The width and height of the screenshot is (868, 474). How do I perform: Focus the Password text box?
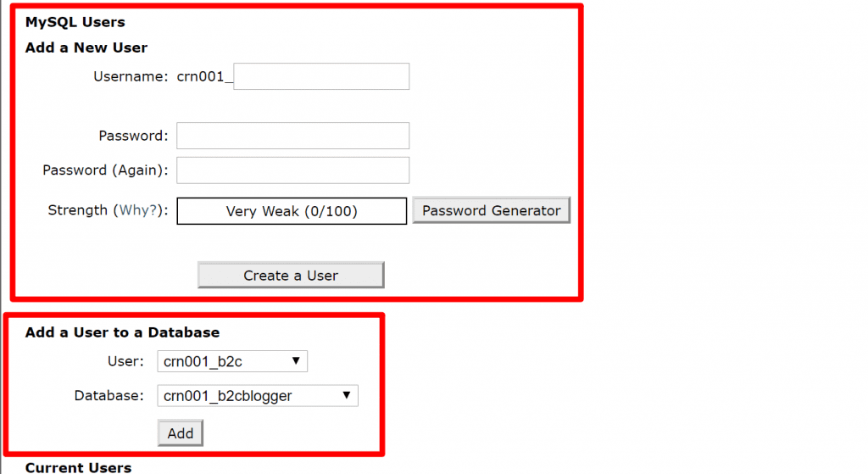click(292, 136)
